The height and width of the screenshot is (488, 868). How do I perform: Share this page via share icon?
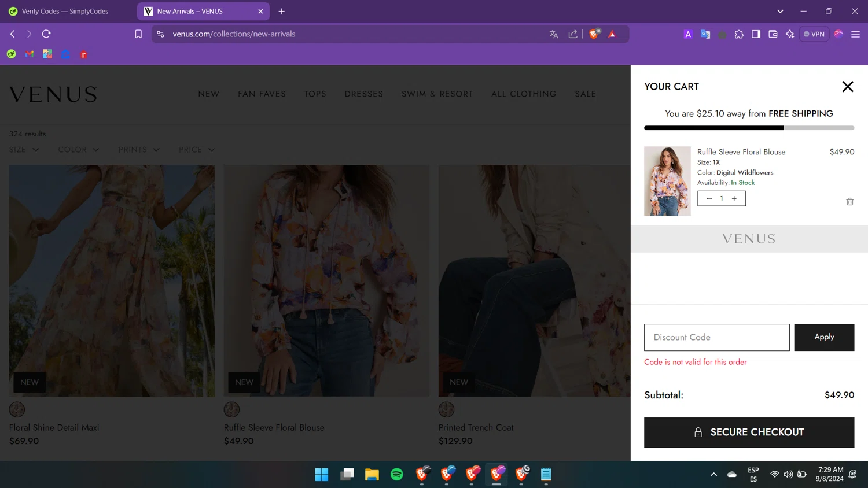(x=573, y=34)
